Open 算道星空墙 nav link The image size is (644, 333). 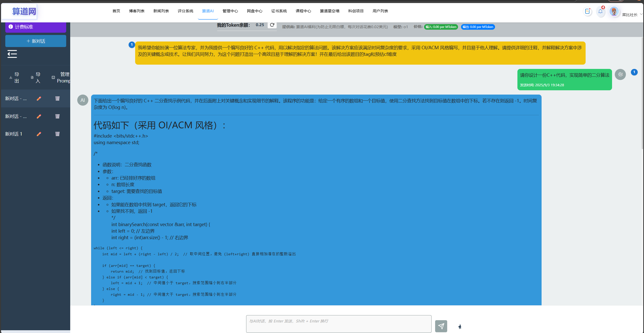[x=330, y=11]
